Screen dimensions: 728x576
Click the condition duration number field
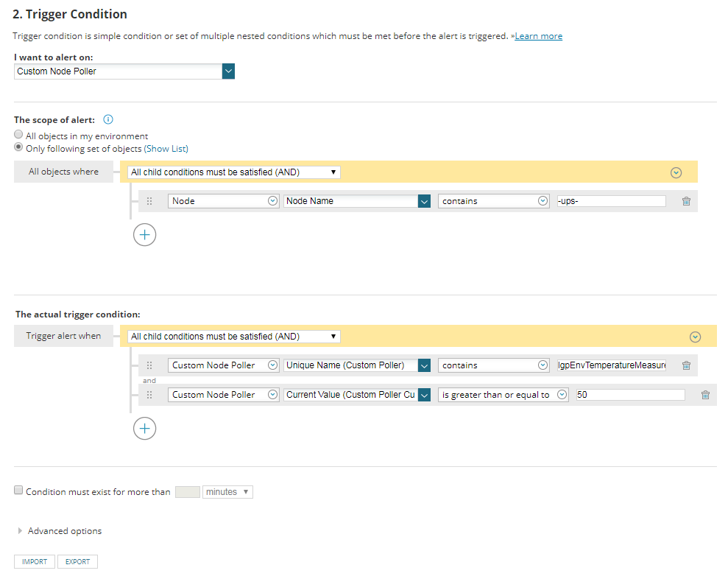pos(187,492)
